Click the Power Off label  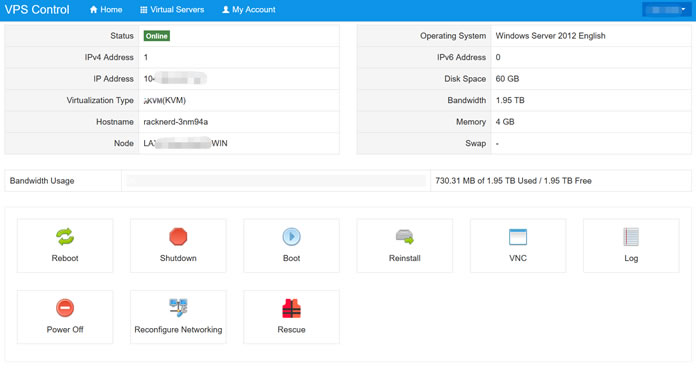(x=65, y=330)
